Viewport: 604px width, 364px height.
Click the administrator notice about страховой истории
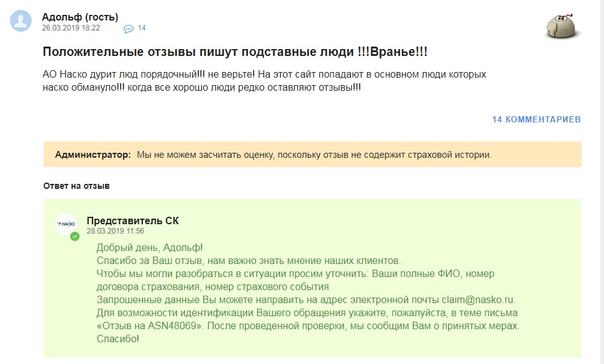tap(313, 155)
